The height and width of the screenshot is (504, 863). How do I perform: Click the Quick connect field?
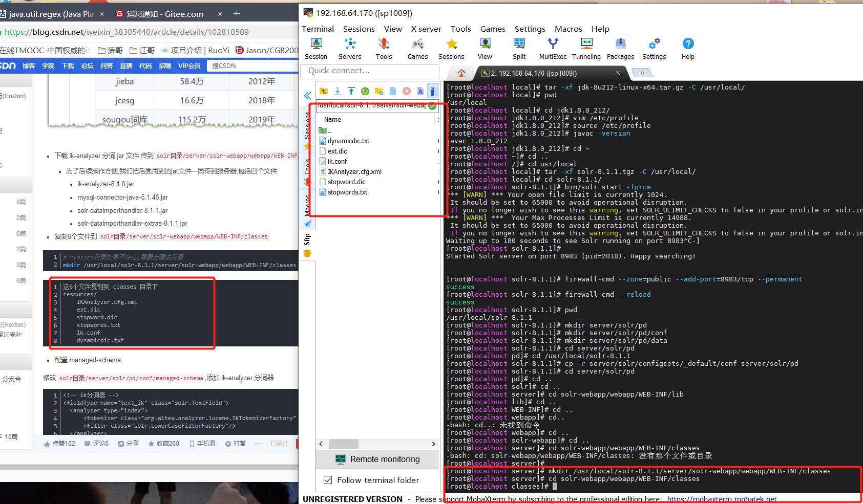pyautogui.click(x=370, y=71)
